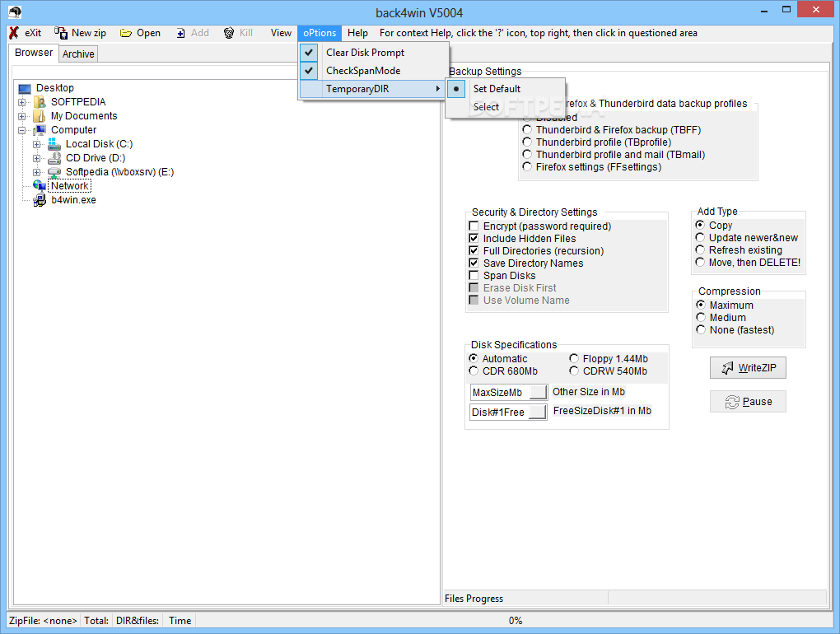
Task: Choose None (fastest) compression
Action: click(701, 329)
